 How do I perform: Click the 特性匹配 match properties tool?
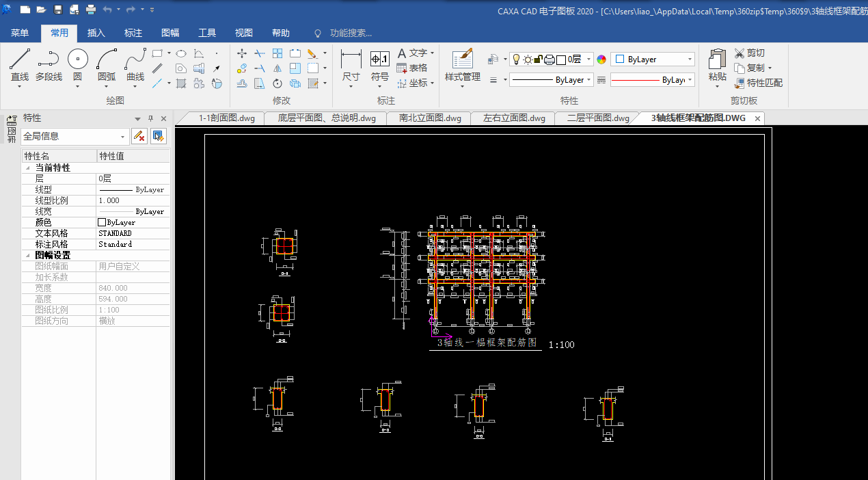[759, 83]
